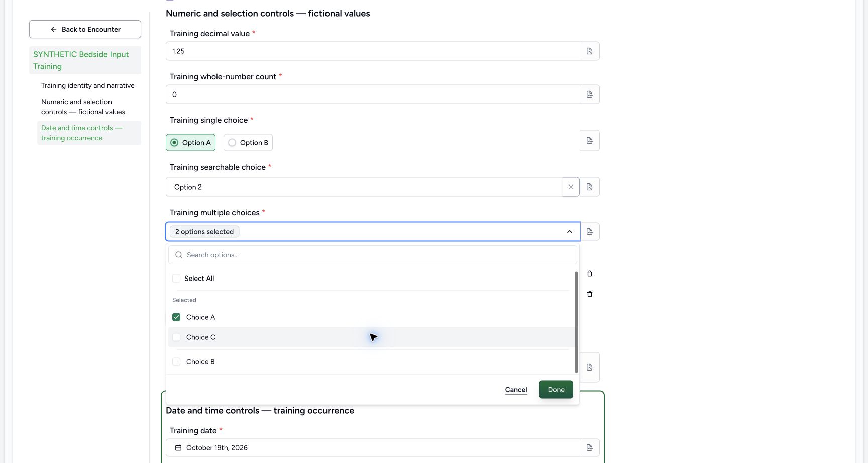This screenshot has width=868, height=463.
Task: Open note icon beside Training single choice
Action: tap(590, 141)
